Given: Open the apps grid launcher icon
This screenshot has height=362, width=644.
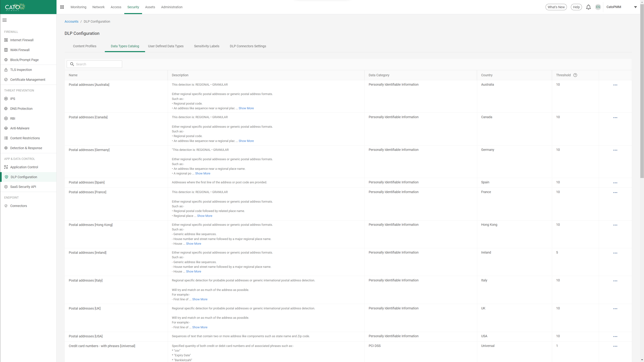Looking at the screenshot, I should [62, 7].
